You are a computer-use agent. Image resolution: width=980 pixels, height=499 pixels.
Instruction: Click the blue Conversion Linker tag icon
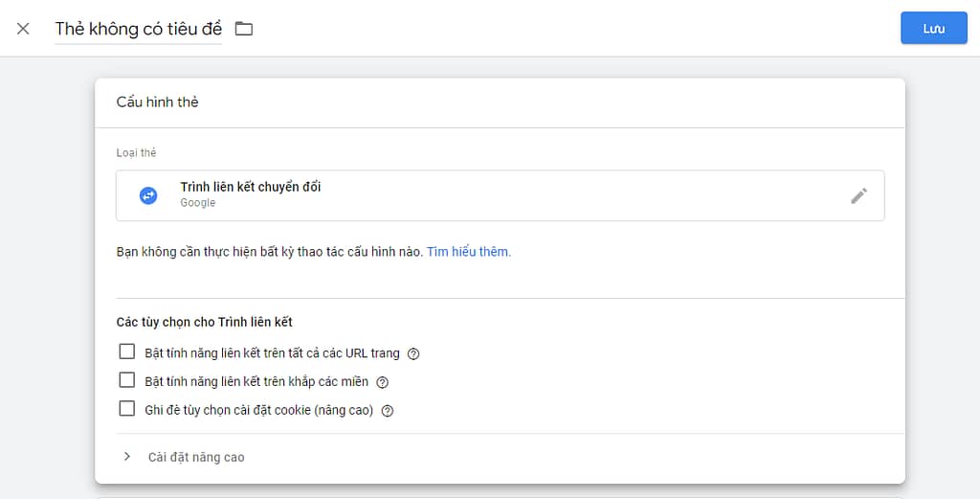click(148, 195)
